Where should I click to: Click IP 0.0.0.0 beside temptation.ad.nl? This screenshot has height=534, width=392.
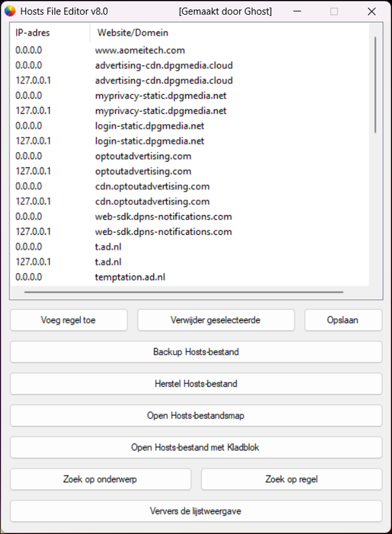click(x=29, y=277)
